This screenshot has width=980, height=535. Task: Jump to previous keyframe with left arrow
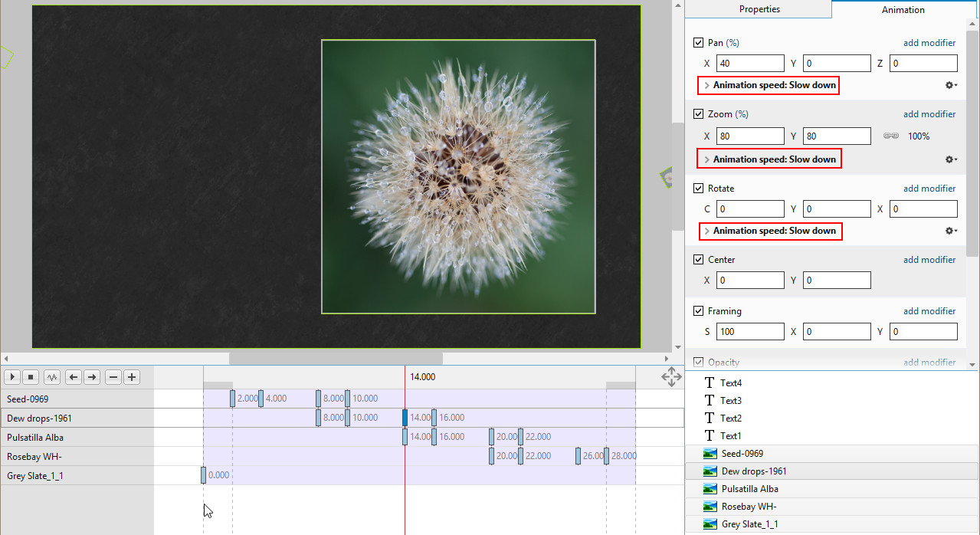click(x=73, y=377)
